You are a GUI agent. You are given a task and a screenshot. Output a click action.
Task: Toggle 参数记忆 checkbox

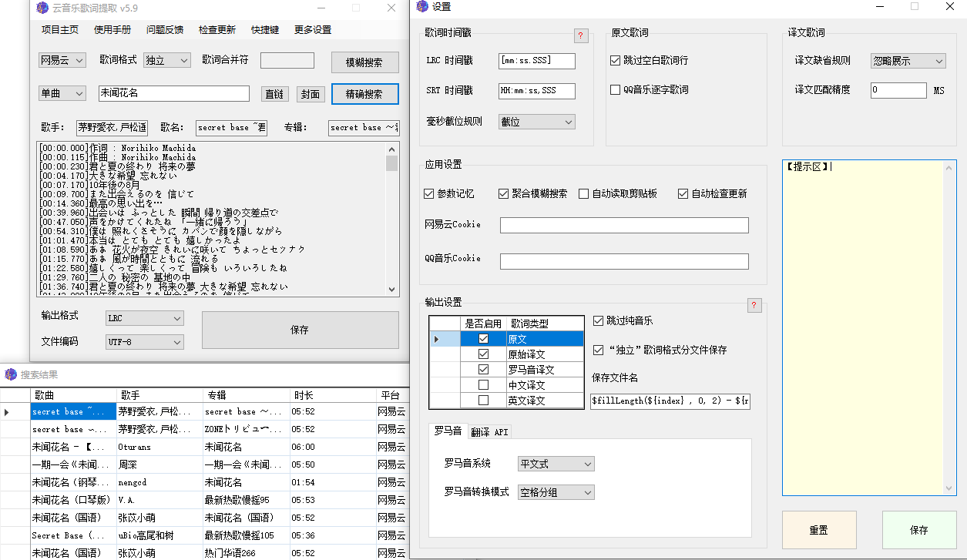click(x=429, y=193)
